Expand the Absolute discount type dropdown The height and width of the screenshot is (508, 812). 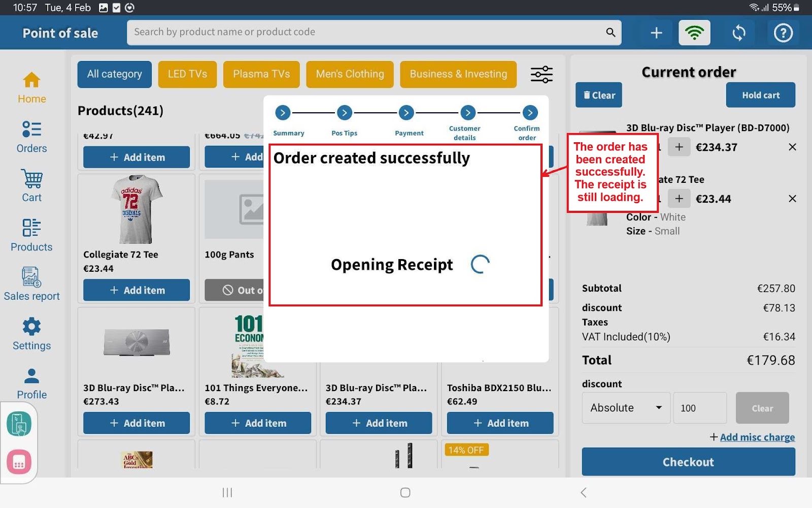point(626,408)
